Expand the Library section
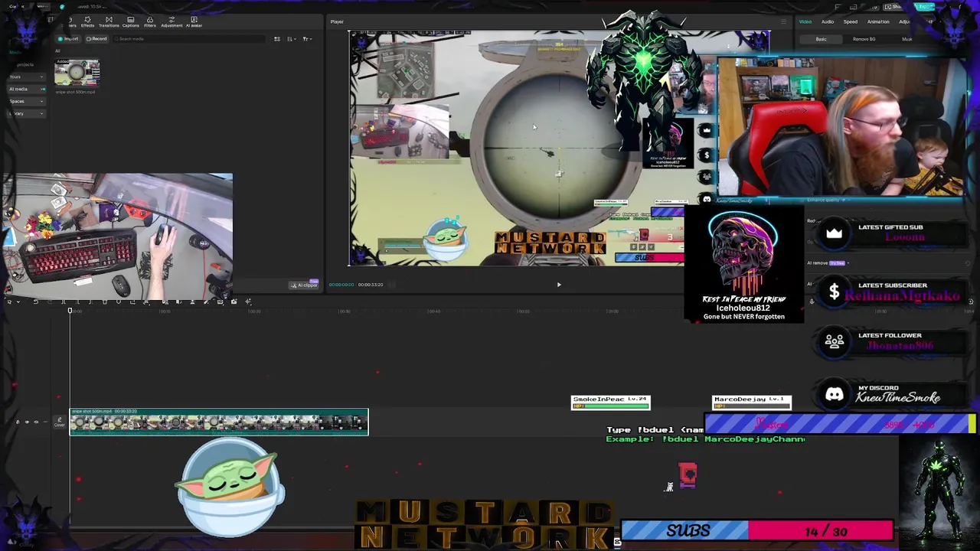Image resolution: width=980 pixels, height=551 pixels. 28,113
